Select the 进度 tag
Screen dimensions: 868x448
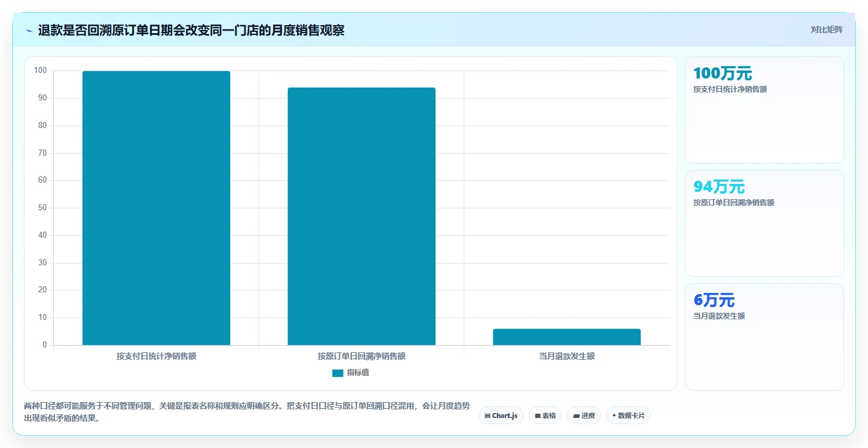(584, 416)
